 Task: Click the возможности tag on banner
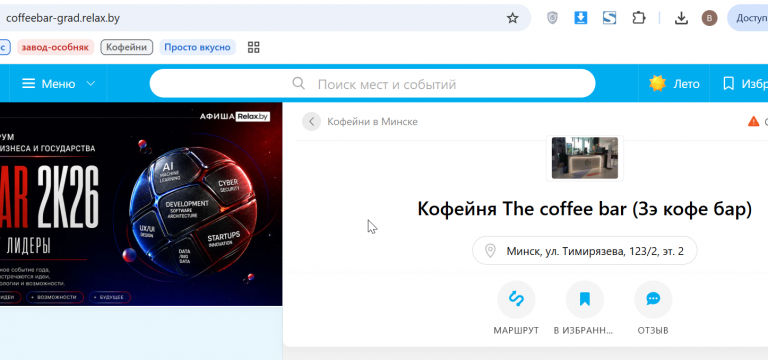point(55,297)
